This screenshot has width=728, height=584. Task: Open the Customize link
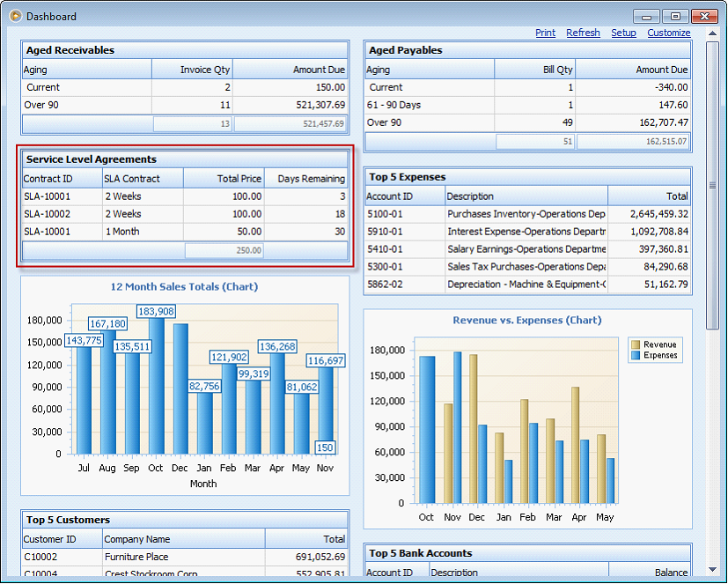click(x=668, y=33)
